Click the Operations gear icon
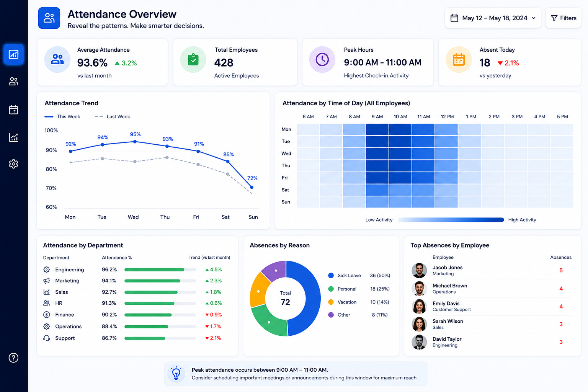 coord(47,326)
